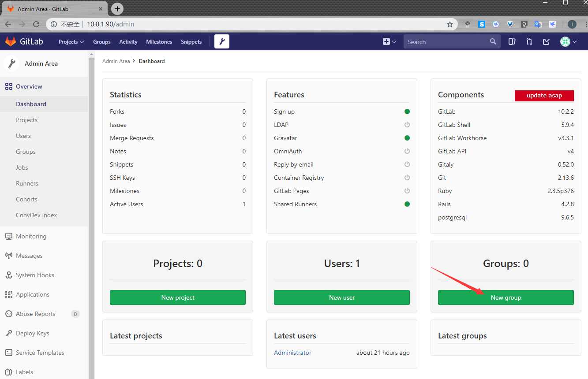Click the Google Translate extension icon
The image size is (588, 379).
pyautogui.click(x=538, y=24)
